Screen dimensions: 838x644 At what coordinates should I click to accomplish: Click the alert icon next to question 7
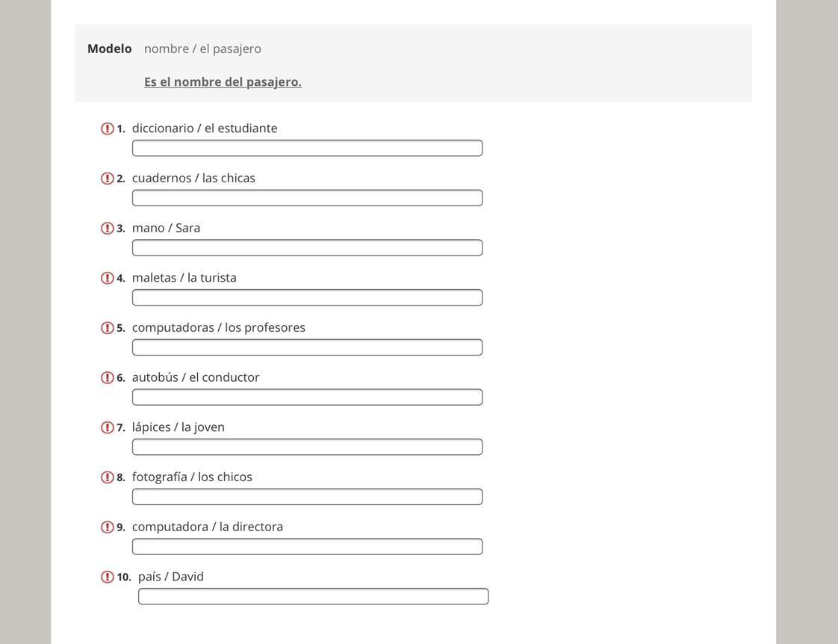pos(108,427)
